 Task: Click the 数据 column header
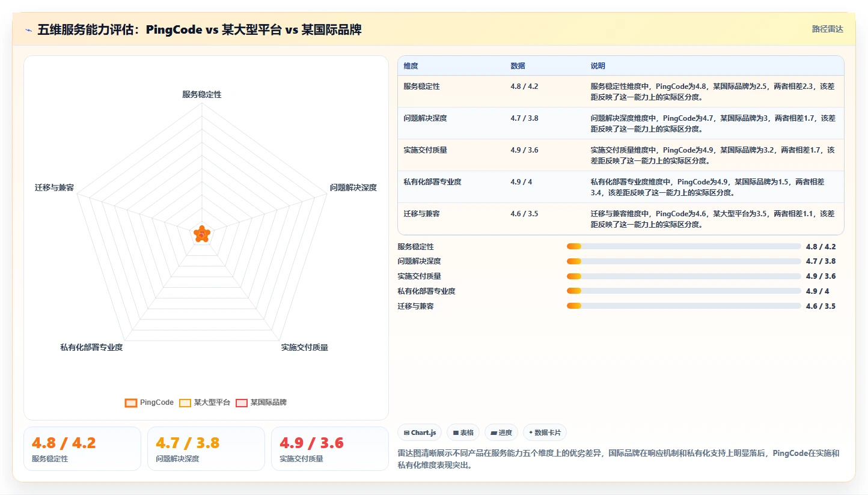[518, 65]
